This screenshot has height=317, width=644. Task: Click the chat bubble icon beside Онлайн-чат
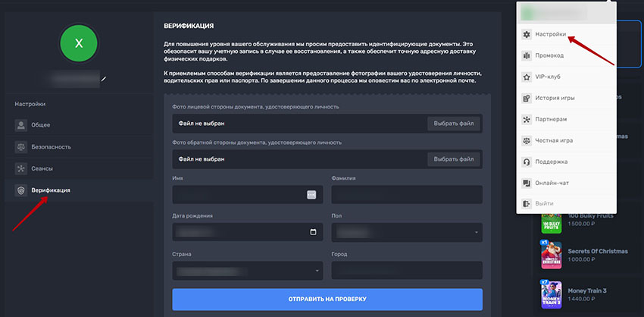click(x=526, y=184)
